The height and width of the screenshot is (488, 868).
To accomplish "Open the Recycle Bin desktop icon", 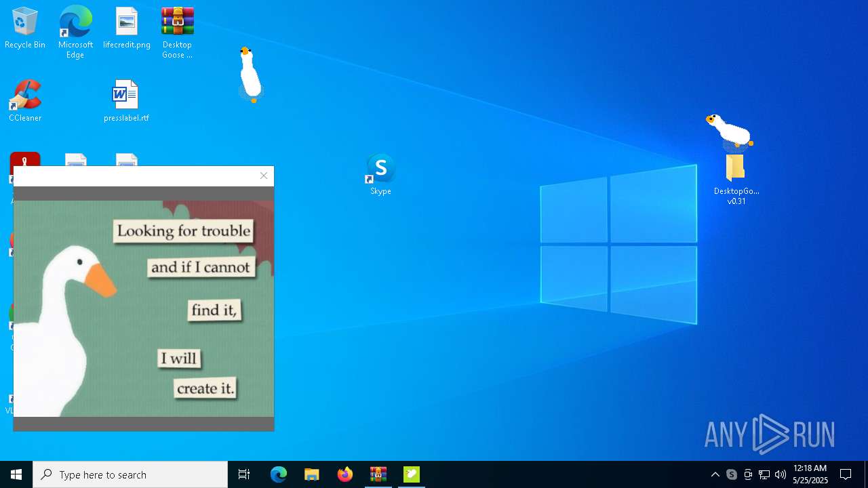I will point(25,28).
